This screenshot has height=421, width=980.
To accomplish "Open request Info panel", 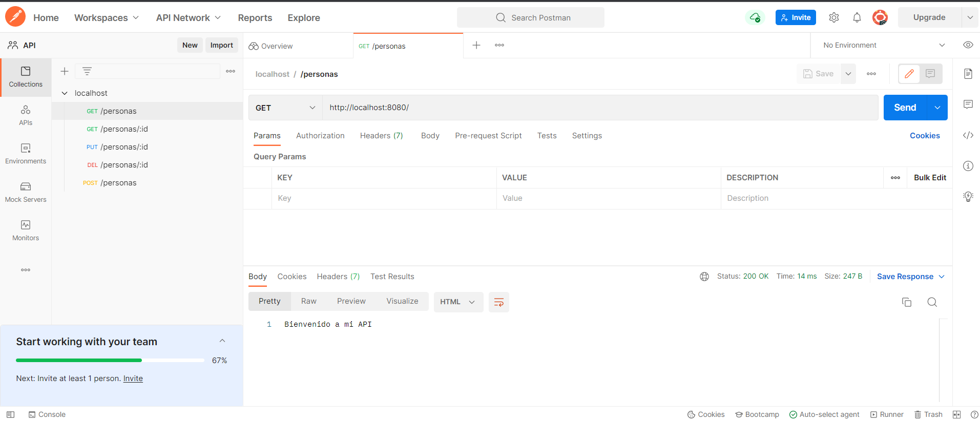I will point(968,166).
